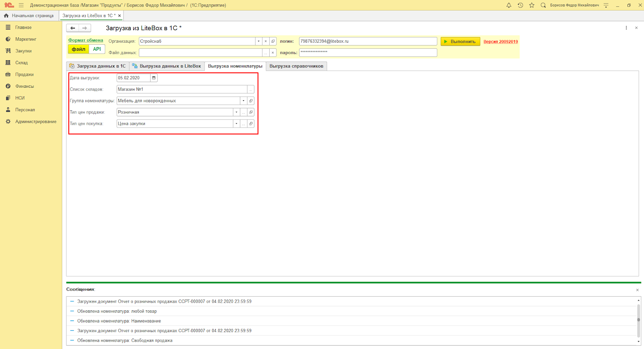
Task: Open Склад section in sidebar
Action: [21, 63]
